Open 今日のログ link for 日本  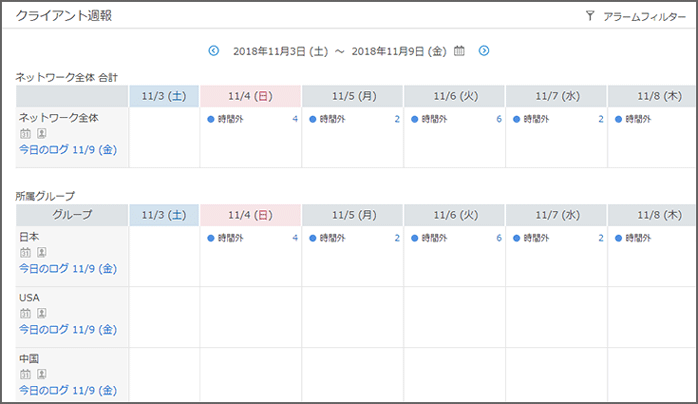(x=68, y=269)
